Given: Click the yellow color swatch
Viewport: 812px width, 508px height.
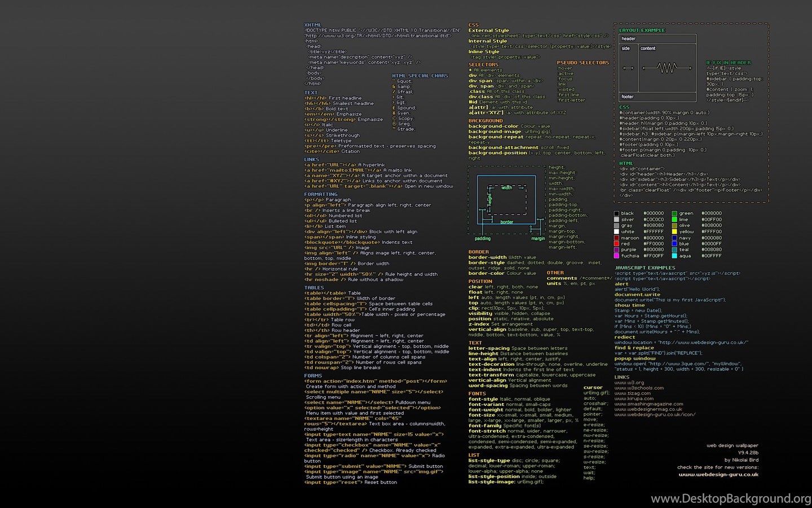Looking at the screenshot, I should pos(674,231).
